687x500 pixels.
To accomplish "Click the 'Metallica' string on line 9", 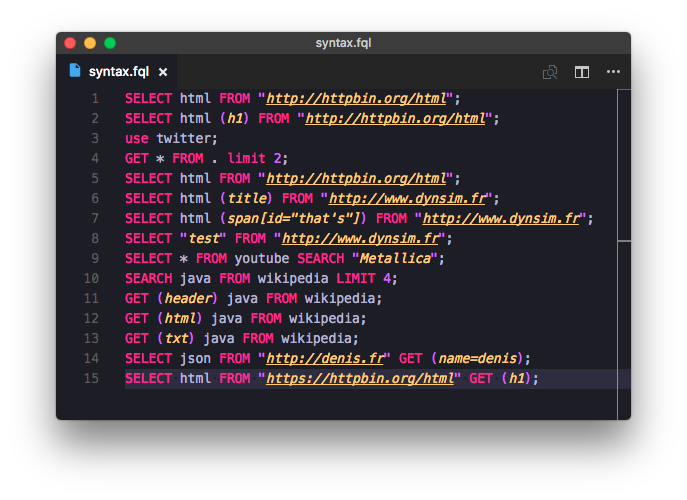I will 395,259.
